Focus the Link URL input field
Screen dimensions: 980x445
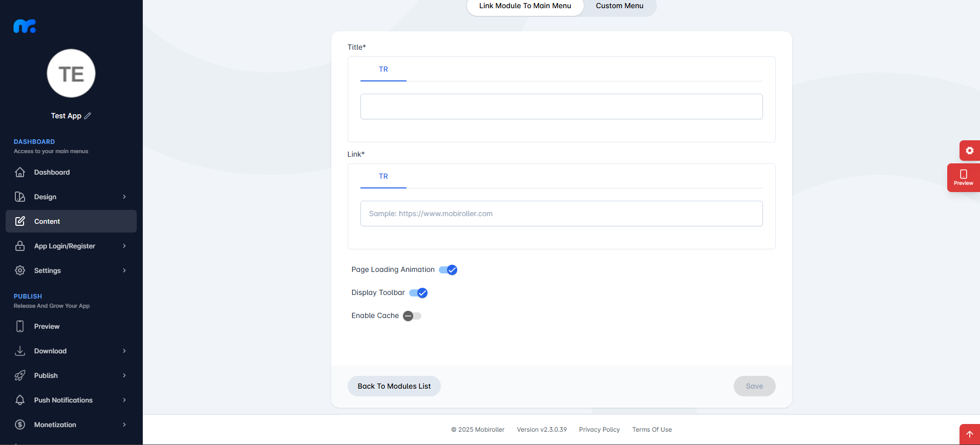point(562,214)
